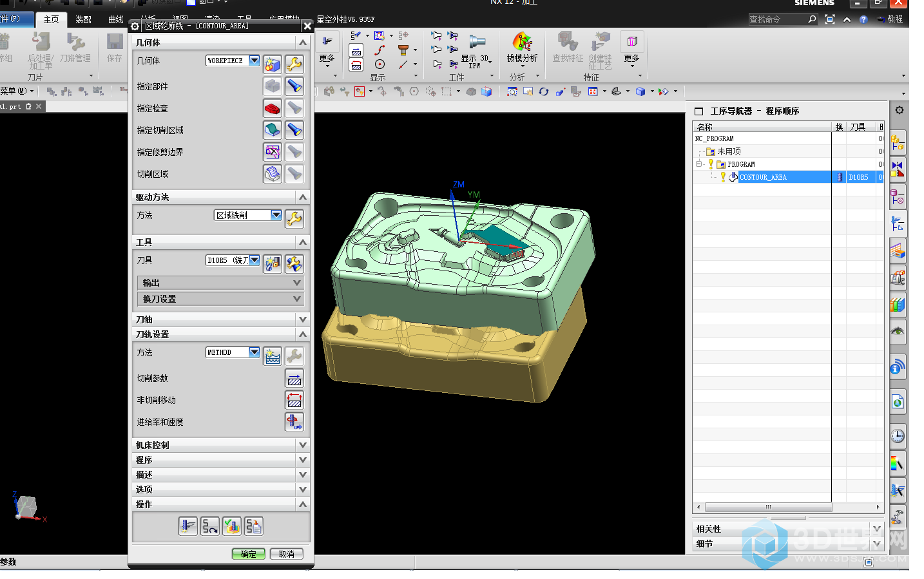Open feeds and speeds (进给率和速度) icon
Viewport: 924px width, 579px height.
pos(294,422)
